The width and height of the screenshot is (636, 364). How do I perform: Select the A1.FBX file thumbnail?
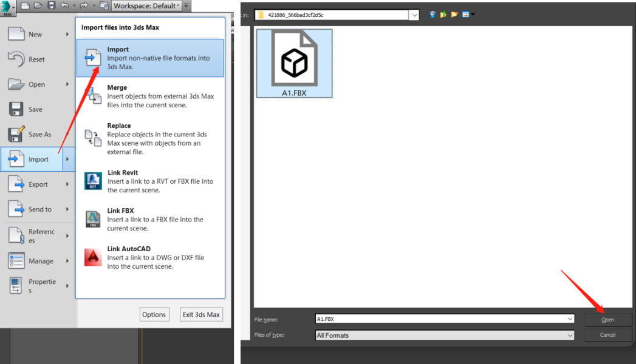point(295,64)
